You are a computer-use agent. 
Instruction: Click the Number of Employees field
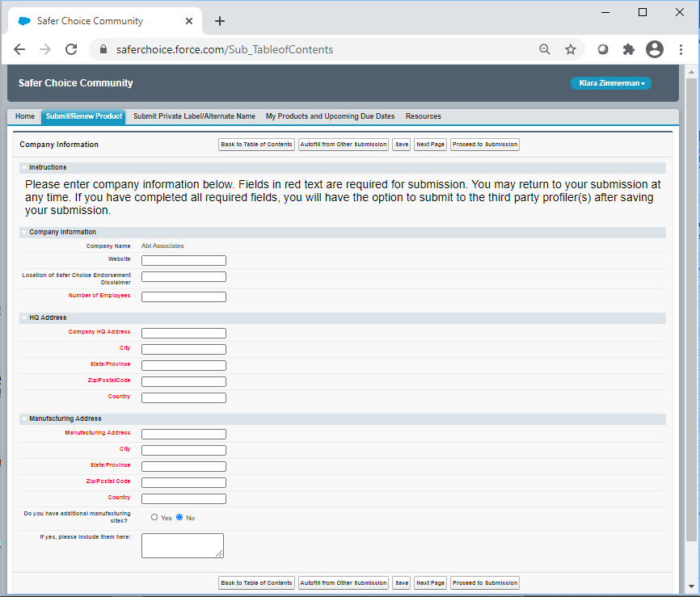coord(183,296)
